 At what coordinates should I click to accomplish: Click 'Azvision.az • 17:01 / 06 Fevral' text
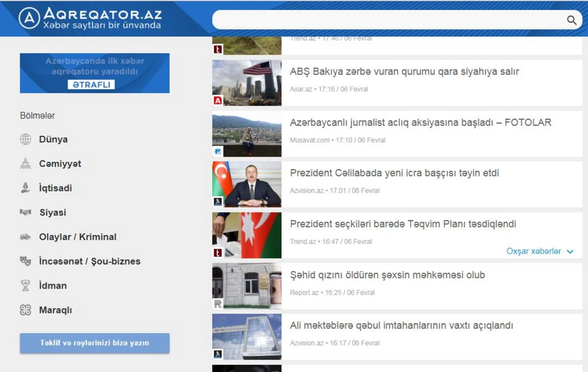[x=335, y=191]
